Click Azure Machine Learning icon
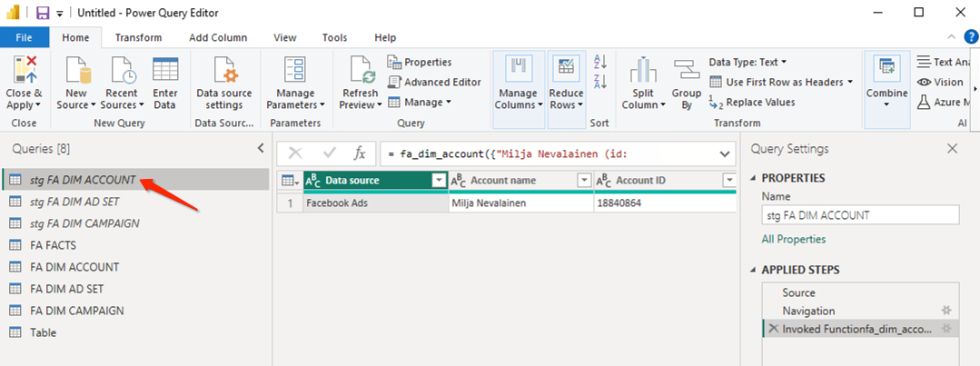 [923, 102]
